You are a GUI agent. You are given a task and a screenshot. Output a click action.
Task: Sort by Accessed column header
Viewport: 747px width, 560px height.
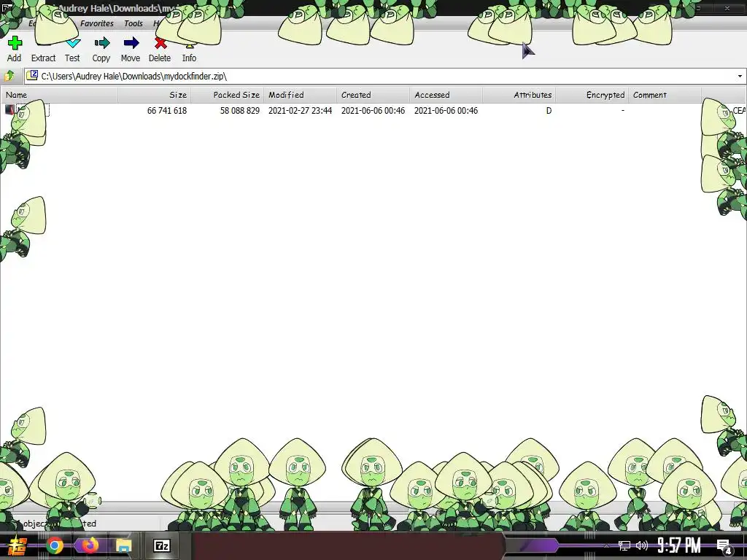tap(446, 95)
